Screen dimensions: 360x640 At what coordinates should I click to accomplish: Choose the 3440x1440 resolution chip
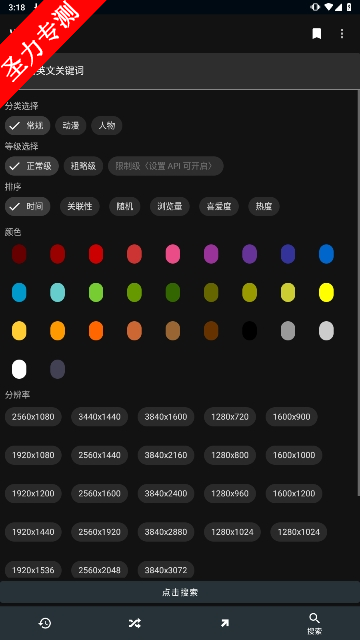(99, 417)
